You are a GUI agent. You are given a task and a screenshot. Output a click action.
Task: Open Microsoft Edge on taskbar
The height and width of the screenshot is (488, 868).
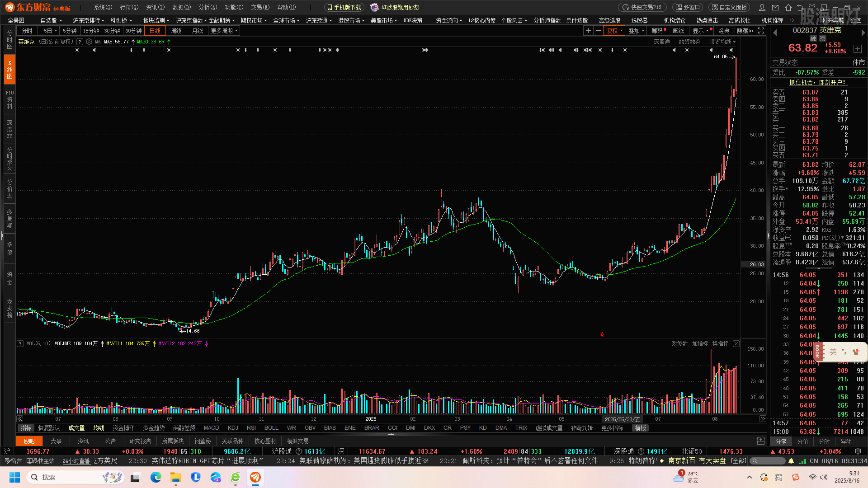click(x=156, y=477)
